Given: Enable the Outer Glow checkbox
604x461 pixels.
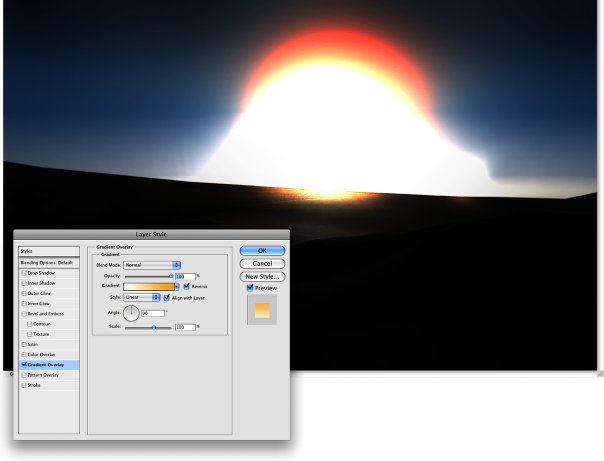Looking at the screenshot, I should click(x=24, y=293).
